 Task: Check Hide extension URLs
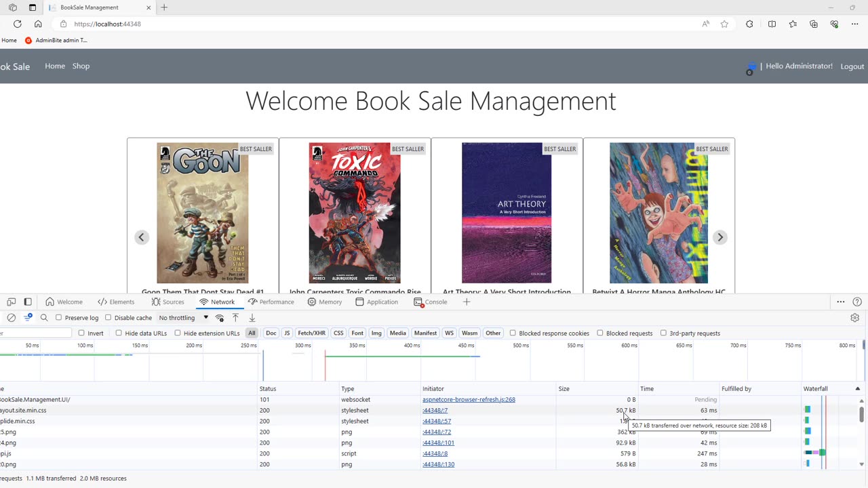[x=178, y=333]
